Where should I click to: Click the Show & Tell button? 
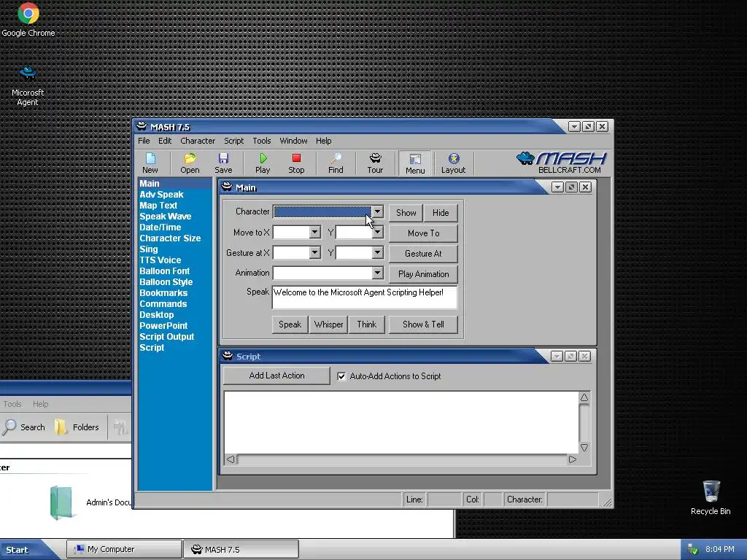click(x=424, y=324)
